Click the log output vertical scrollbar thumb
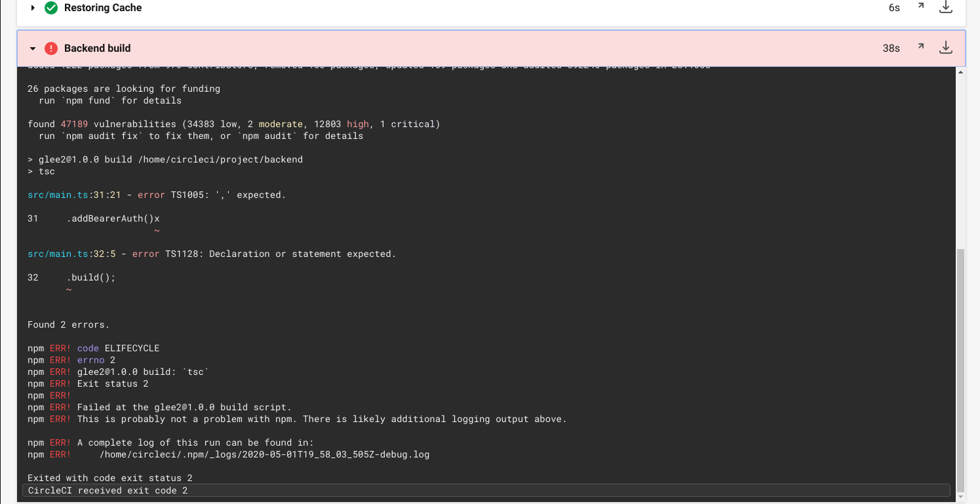 coord(961,370)
